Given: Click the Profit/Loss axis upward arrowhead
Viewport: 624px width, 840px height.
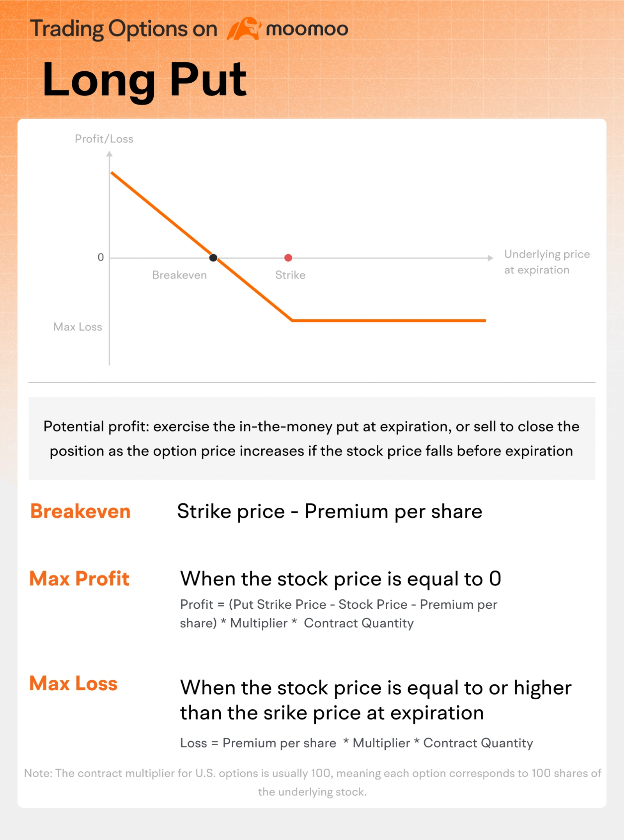Looking at the screenshot, I should (x=110, y=154).
